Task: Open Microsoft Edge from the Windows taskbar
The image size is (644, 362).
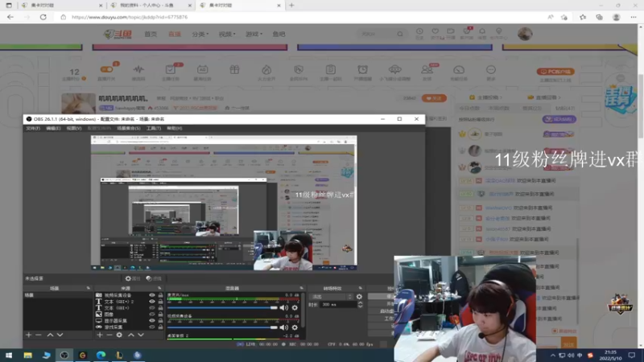Action: click(x=101, y=355)
